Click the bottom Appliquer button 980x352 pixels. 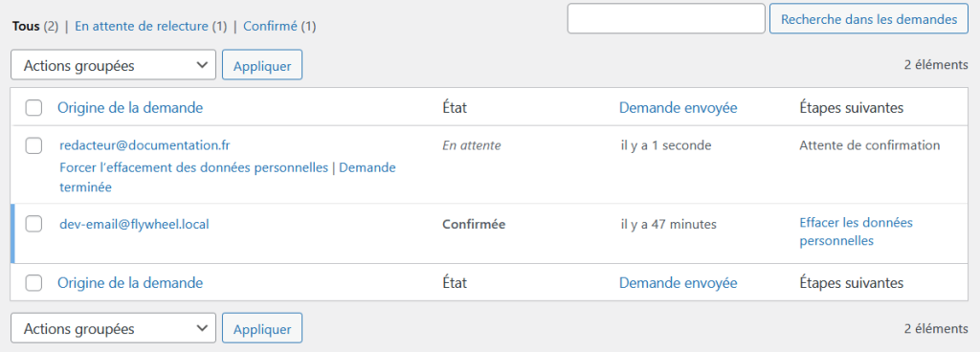pyautogui.click(x=262, y=329)
